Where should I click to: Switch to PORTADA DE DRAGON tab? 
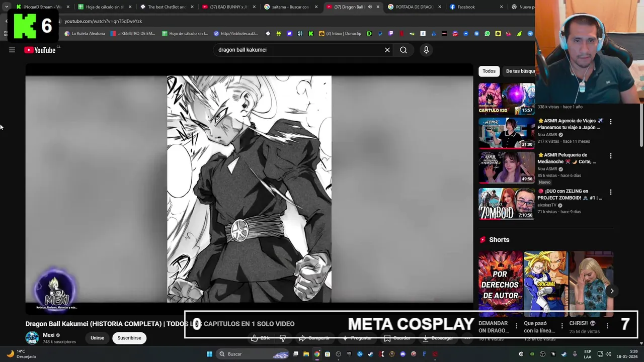click(x=415, y=7)
